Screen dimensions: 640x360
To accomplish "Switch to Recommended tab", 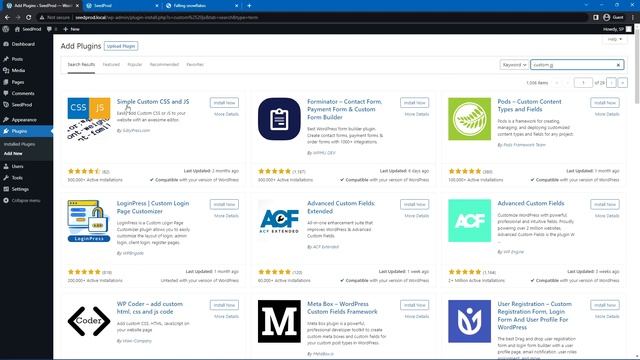I will pos(164,64).
